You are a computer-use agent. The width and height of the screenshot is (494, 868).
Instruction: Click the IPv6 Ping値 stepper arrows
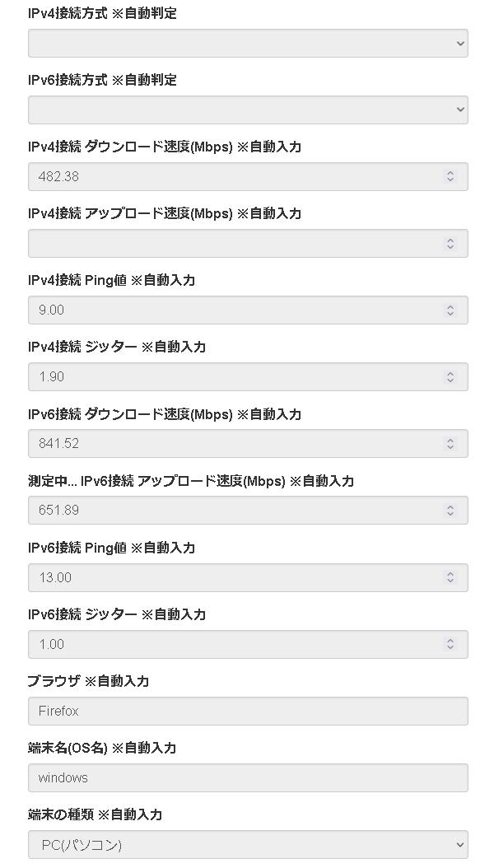point(450,577)
